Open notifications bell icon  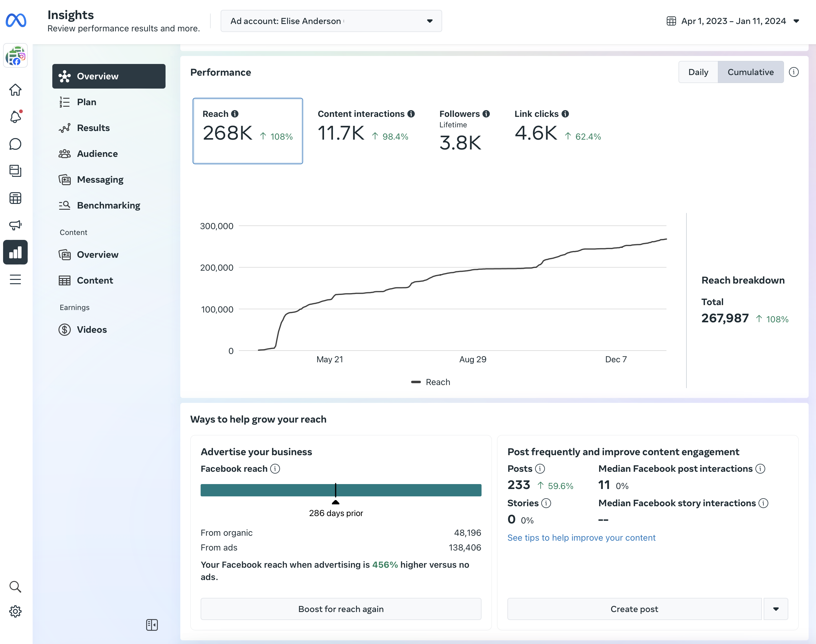[15, 117]
